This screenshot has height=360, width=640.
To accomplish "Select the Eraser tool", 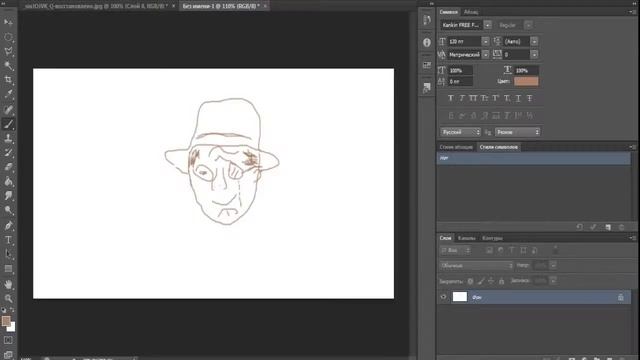I will click(x=8, y=167).
